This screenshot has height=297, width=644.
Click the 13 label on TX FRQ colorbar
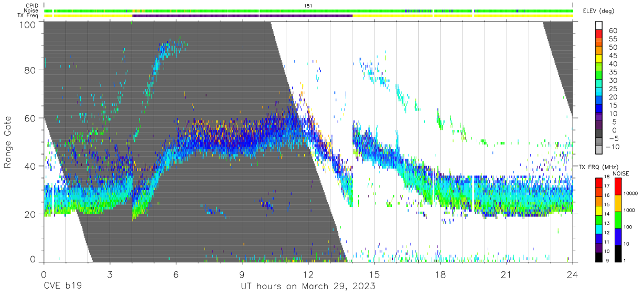point(608,223)
